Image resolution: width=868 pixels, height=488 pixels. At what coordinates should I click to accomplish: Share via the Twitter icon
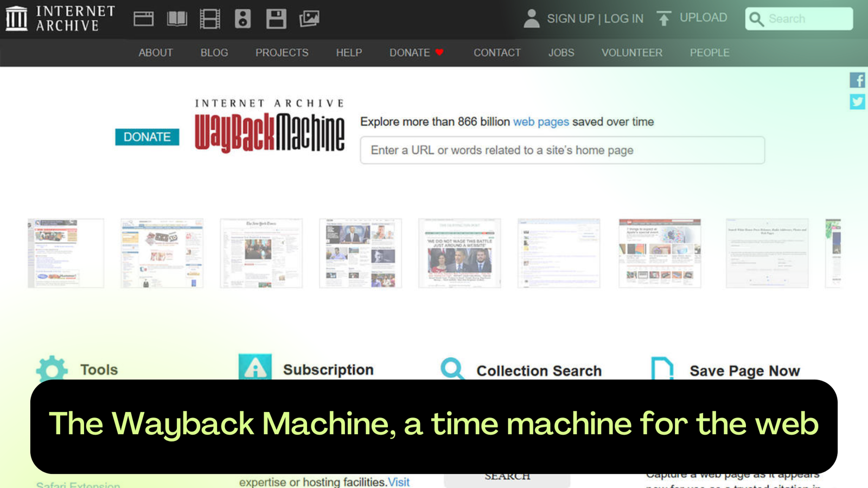[x=857, y=101]
